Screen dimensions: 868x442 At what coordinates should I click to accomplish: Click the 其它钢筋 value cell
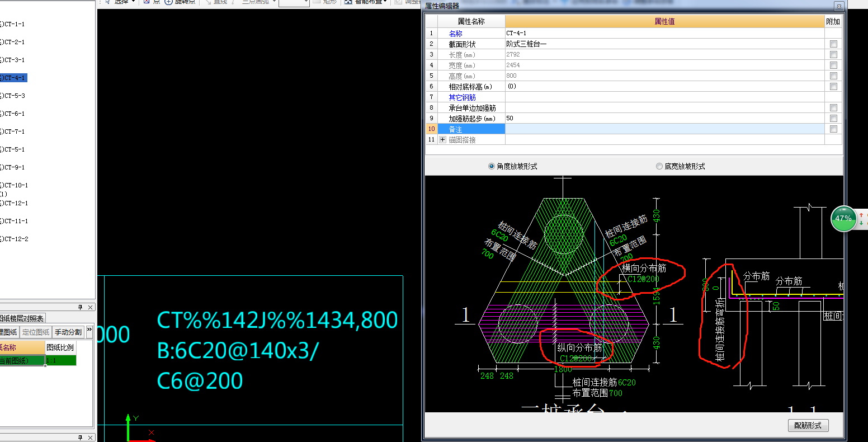point(664,97)
